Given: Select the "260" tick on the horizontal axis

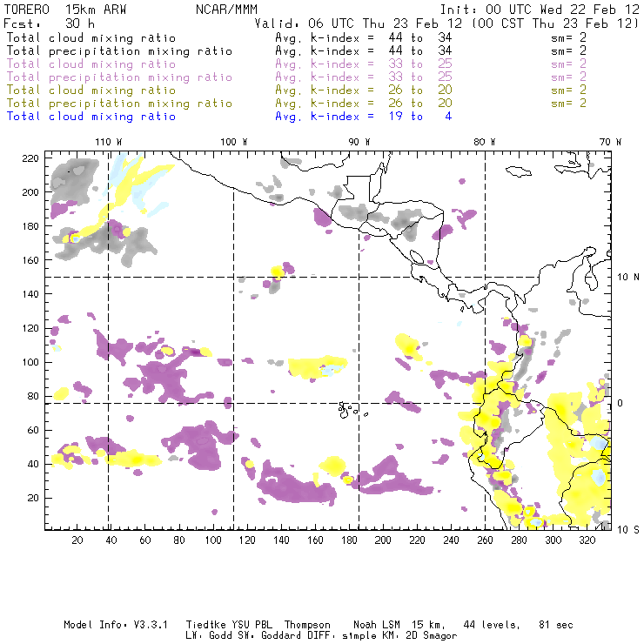Looking at the screenshot, I should click(485, 540).
